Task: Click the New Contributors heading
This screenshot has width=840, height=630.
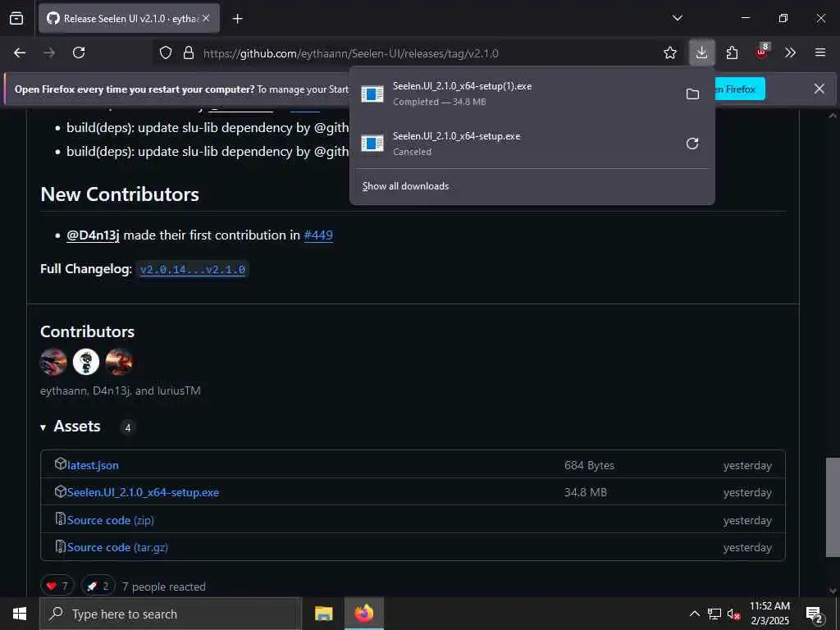Action: coord(120,194)
